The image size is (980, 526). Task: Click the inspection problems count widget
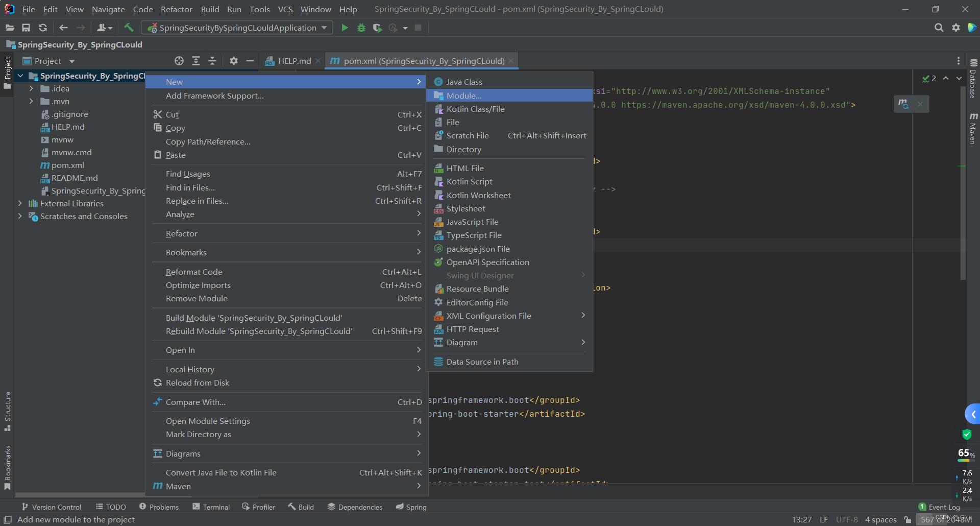click(929, 78)
